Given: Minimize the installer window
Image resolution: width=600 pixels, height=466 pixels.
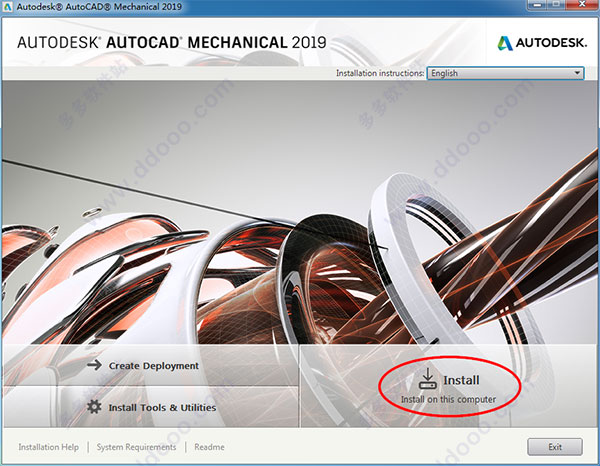Looking at the screenshot, I should click(538, 5).
